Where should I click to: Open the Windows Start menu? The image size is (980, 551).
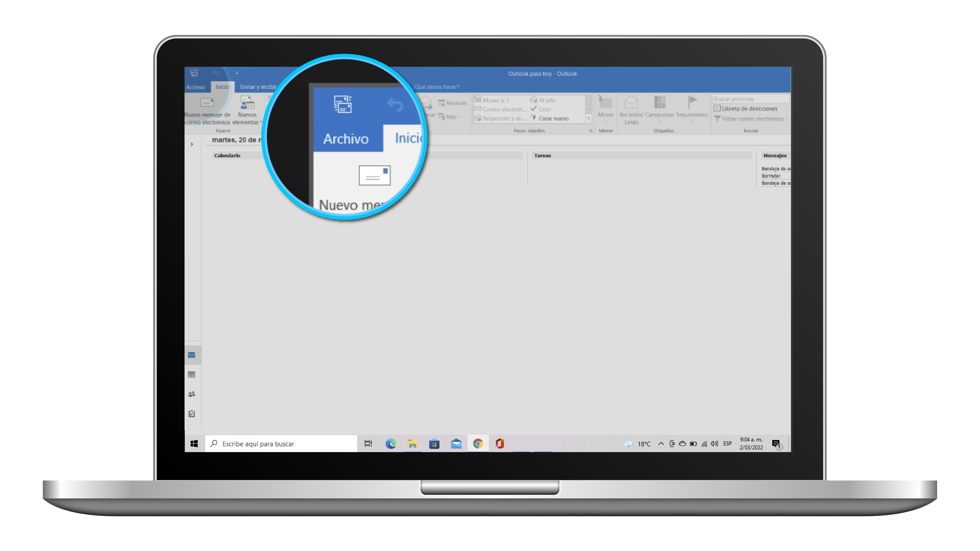coord(194,444)
